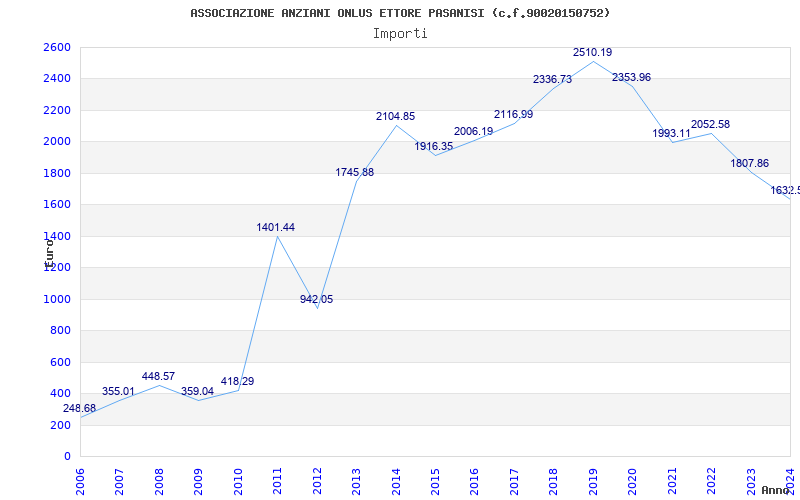The height and width of the screenshot is (500, 800).
Task: Click x-axis year label 2008
Action: tap(159, 481)
